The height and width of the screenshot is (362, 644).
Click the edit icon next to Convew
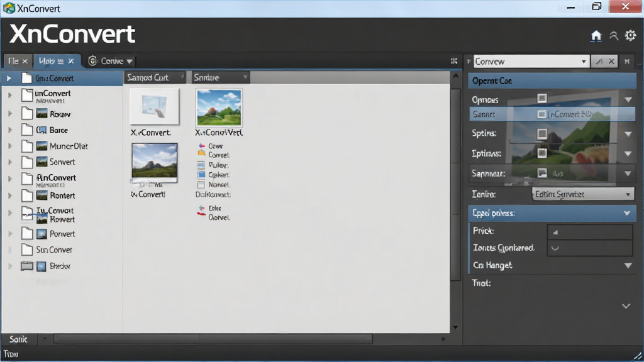[x=599, y=61]
